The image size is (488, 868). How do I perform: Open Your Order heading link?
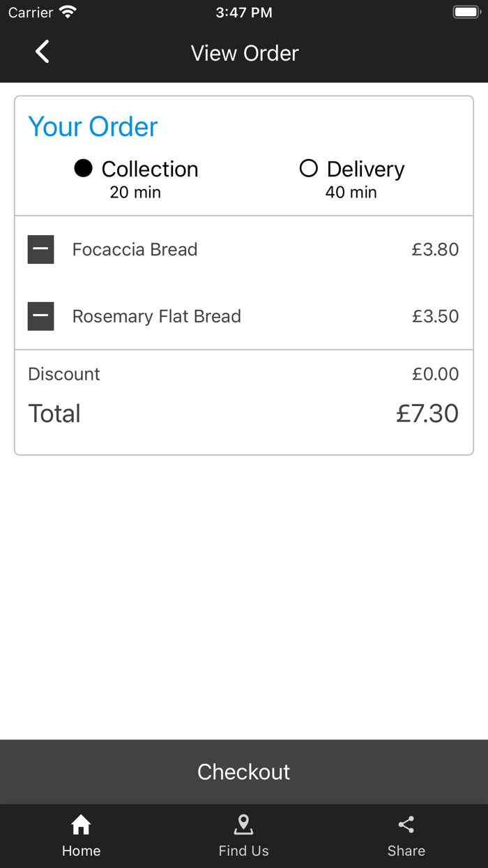point(93,126)
